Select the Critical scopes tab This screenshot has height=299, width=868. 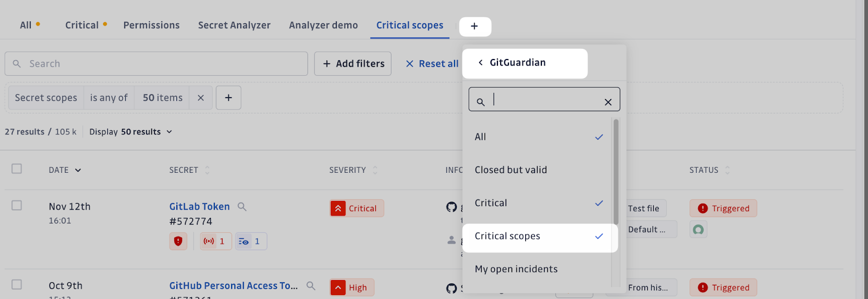point(410,25)
